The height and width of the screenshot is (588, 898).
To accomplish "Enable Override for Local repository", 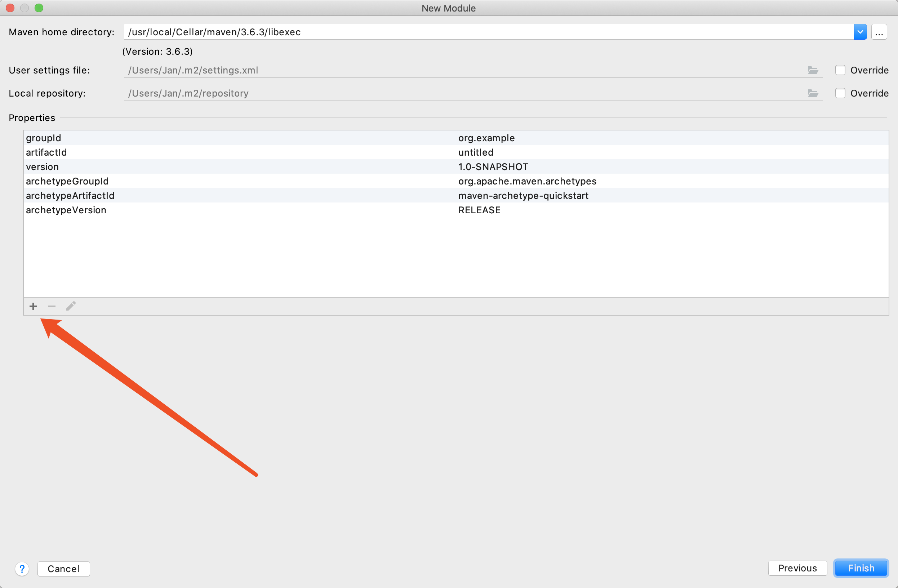I will (840, 94).
